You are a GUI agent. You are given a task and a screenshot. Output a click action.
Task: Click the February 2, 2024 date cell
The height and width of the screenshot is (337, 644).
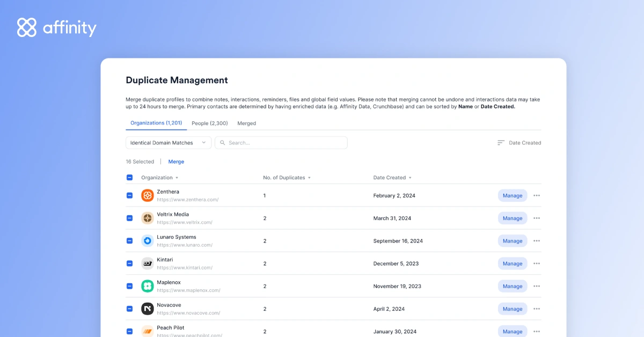[x=394, y=195]
